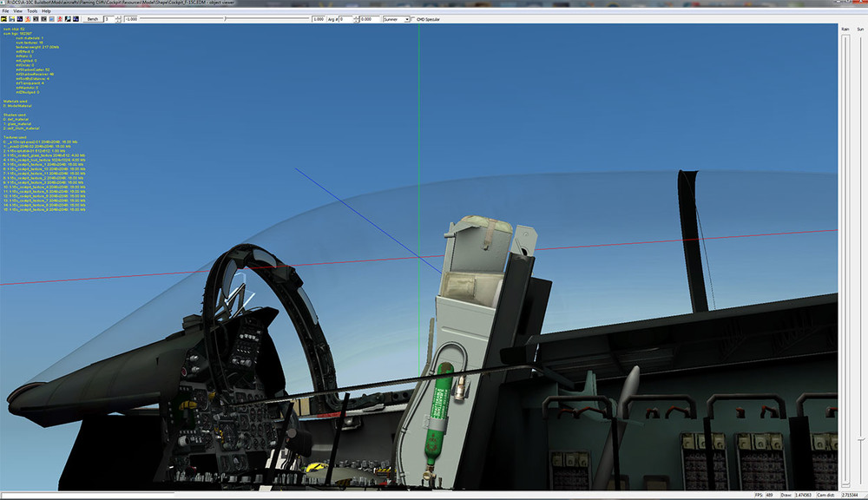This screenshot has height=500, width=868.
Task: Click the first red runner toolbar icon
Action: pyautogui.click(x=27, y=18)
